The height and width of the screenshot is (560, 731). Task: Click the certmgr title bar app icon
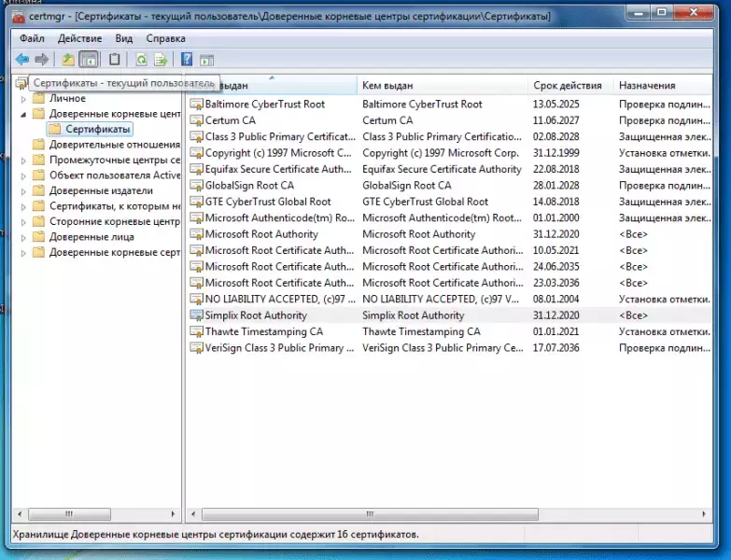point(19,17)
